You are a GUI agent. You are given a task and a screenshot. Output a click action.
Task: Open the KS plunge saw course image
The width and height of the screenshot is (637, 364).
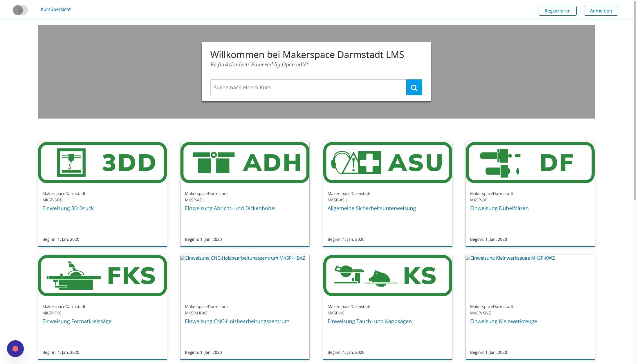pos(387,276)
